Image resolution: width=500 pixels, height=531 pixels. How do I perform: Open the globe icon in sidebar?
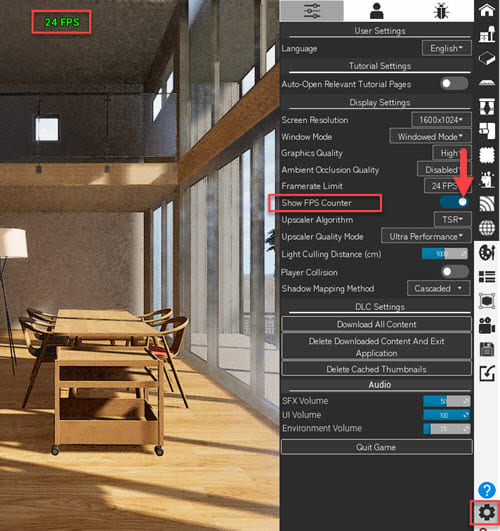[487, 228]
